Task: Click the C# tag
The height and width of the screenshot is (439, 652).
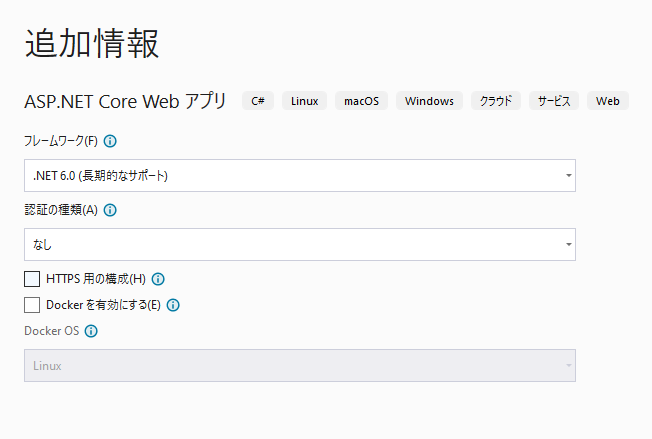Action: (x=258, y=101)
